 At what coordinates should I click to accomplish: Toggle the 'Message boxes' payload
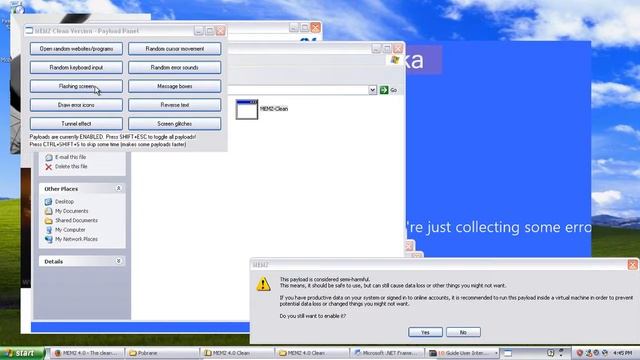(x=175, y=86)
